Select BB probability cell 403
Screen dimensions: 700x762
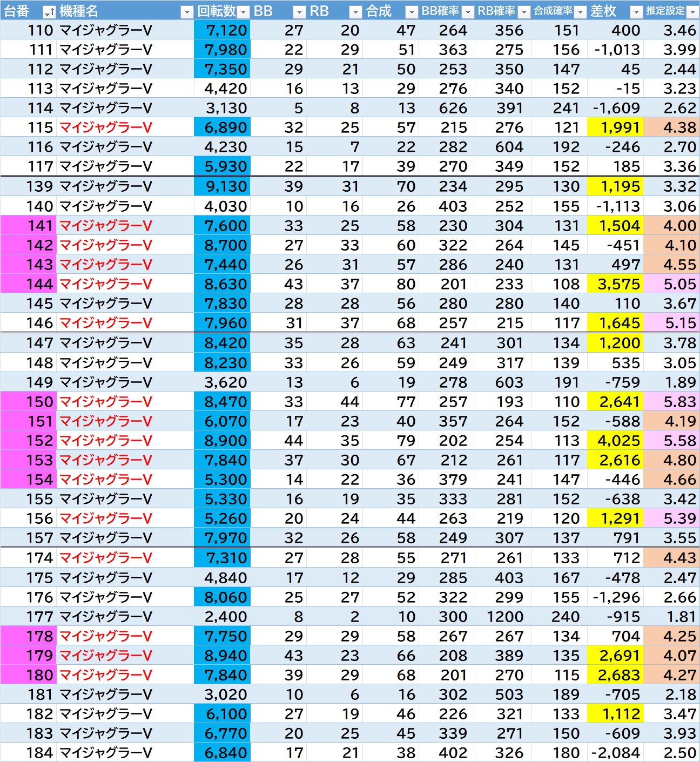[x=446, y=206]
